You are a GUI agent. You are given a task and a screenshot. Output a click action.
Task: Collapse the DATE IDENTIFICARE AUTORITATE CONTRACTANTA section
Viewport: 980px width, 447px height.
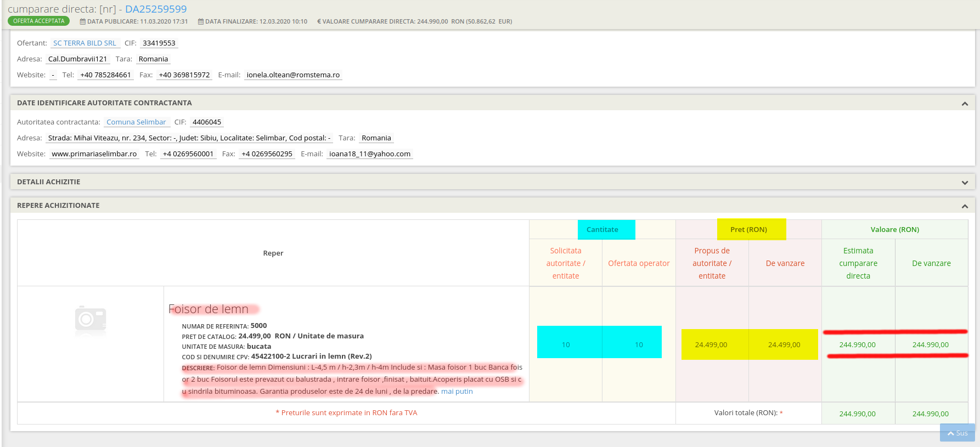point(965,104)
